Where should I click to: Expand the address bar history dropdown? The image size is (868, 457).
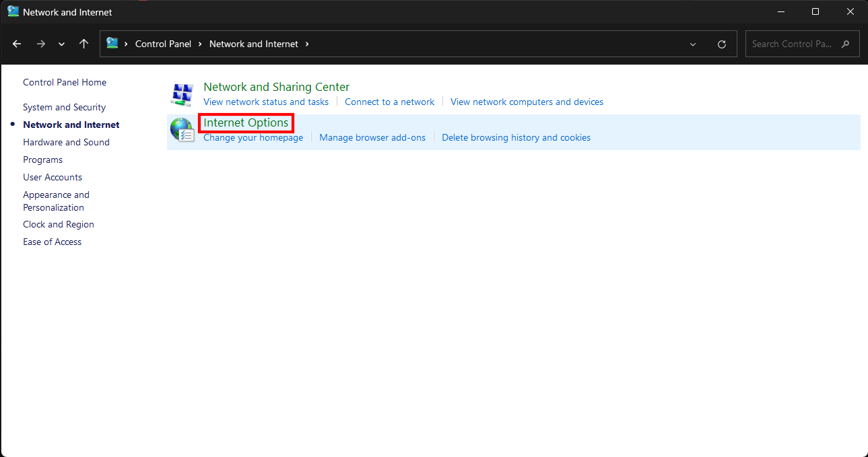pyautogui.click(x=693, y=44)
